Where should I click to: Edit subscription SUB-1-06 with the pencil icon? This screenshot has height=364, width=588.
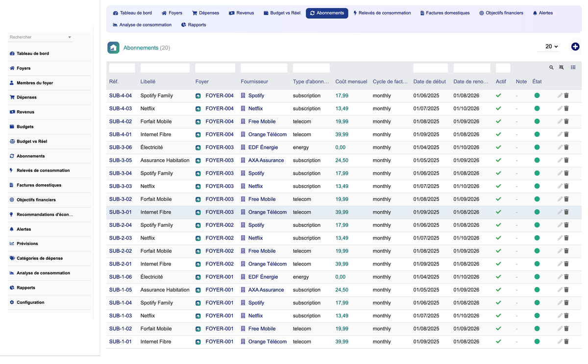coord(560,277)
